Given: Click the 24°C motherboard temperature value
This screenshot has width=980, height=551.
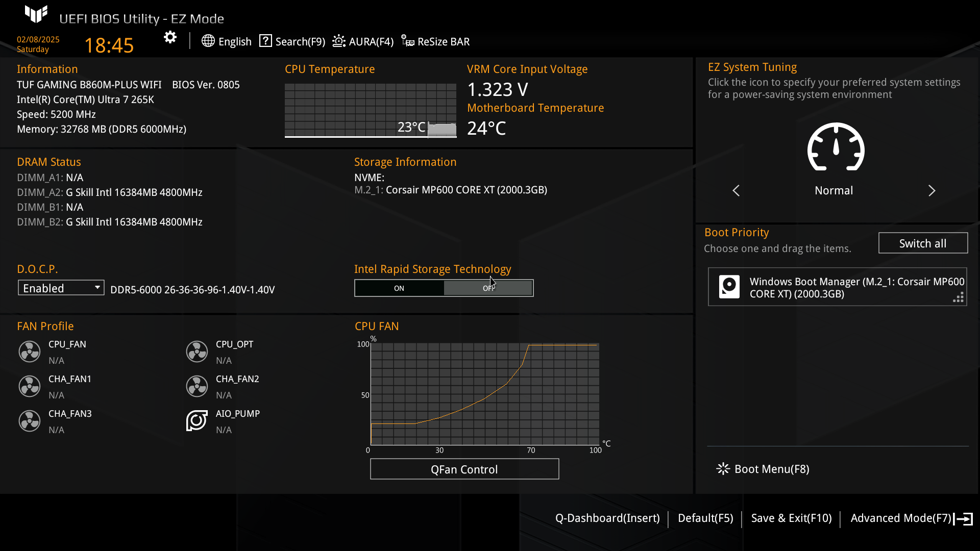Looking at the screenshot, I should point(486,128).
